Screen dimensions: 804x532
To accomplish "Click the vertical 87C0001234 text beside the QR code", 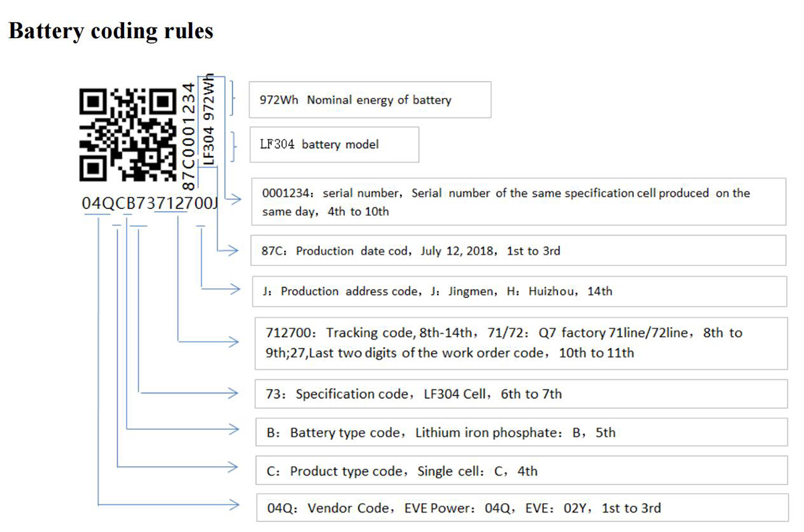I will 190,134.
